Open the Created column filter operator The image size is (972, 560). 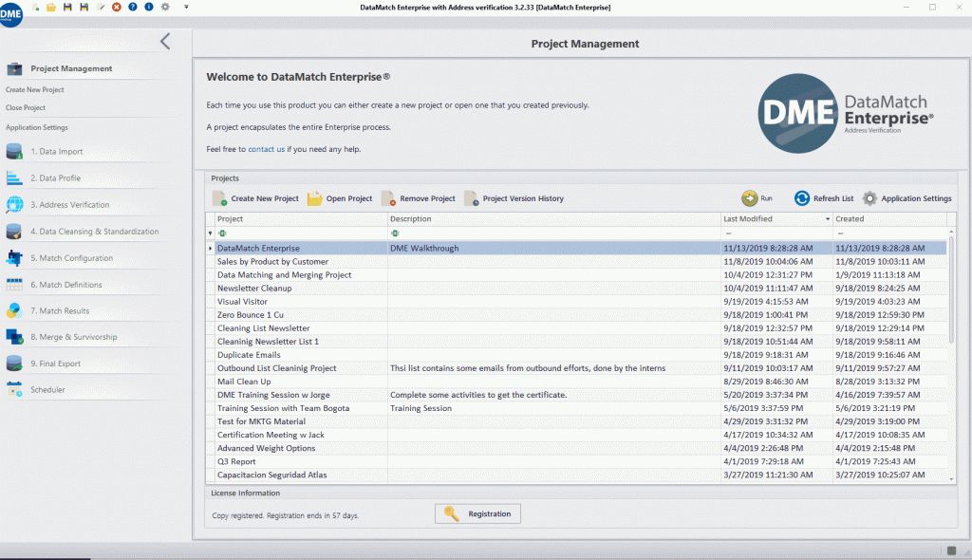[841, 233]
